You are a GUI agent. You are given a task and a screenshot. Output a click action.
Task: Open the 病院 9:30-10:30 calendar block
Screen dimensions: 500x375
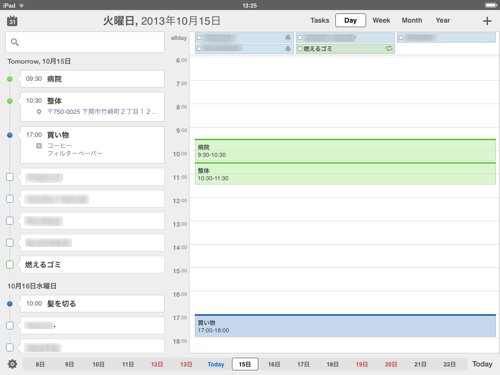(345, 150)
